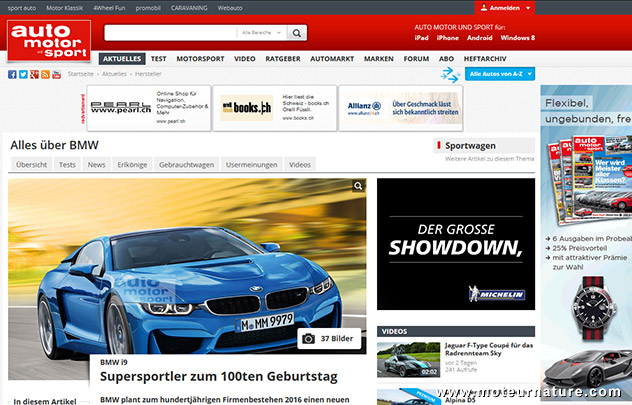This screenshot has height=405, width=632.
Task: Switch to the Übersicht tab
Action: pos(31,164)
